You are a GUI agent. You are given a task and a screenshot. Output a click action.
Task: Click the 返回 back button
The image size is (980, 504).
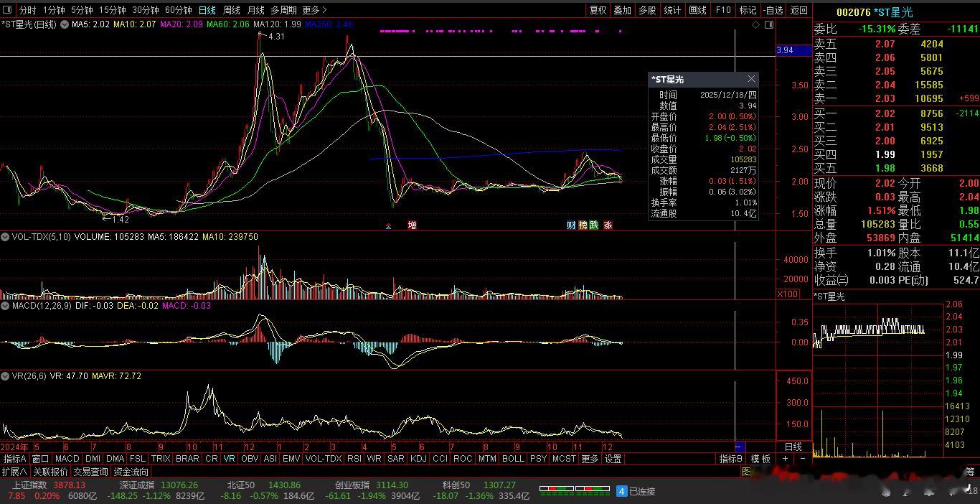coord(798,10)
